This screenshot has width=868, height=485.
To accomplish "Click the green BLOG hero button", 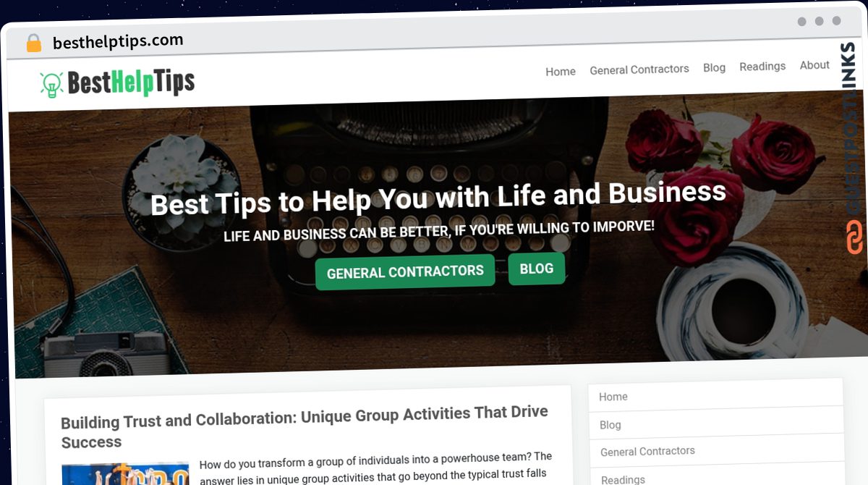I will click(537, 269).
